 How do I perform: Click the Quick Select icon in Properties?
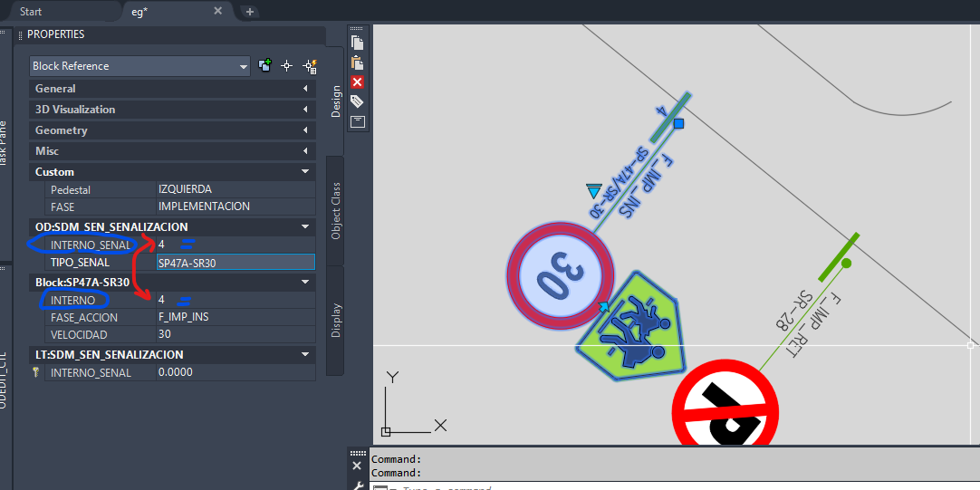click(309, 66)
